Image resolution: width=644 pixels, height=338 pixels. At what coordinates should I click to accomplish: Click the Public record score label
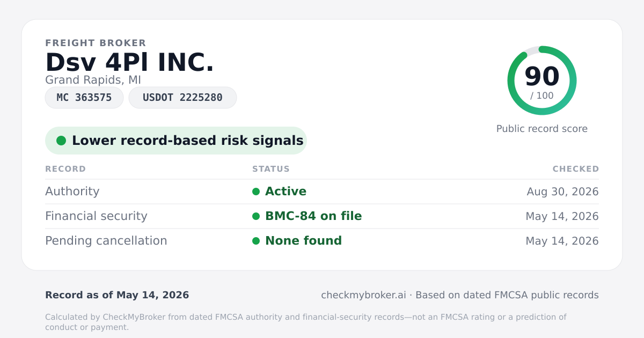pos(542,129)
